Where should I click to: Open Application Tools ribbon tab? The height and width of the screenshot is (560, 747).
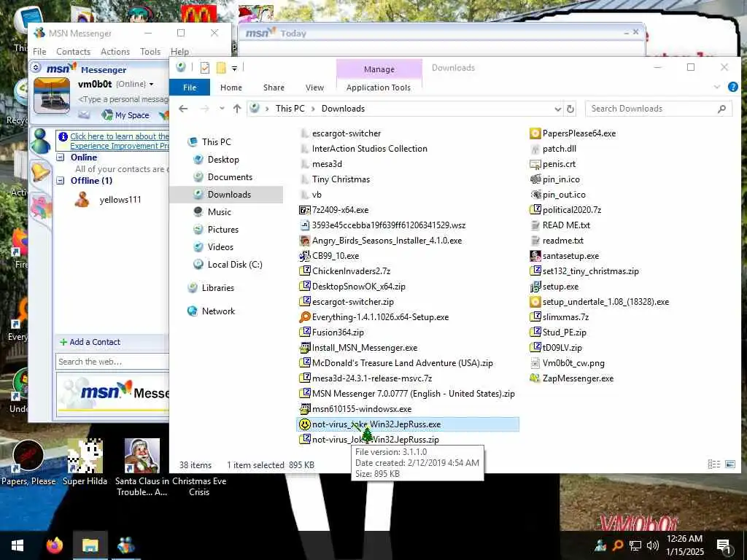click(x=379, y=87)
